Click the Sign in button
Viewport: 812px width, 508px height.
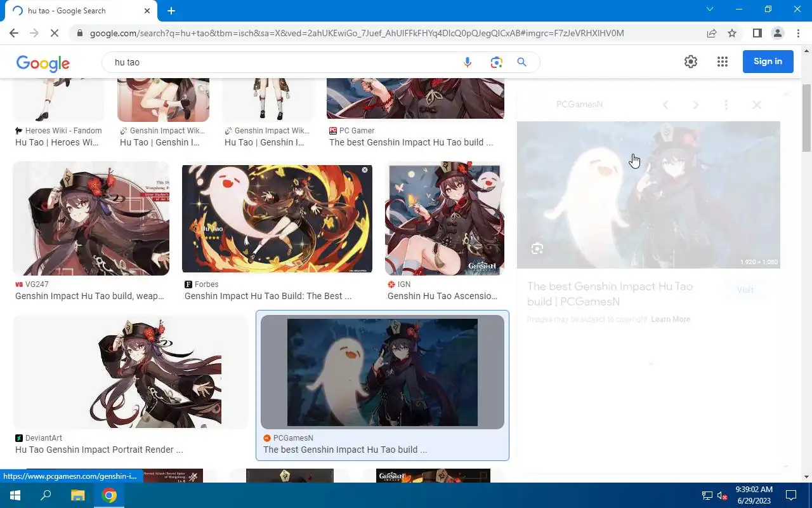(x=768, y=62)
